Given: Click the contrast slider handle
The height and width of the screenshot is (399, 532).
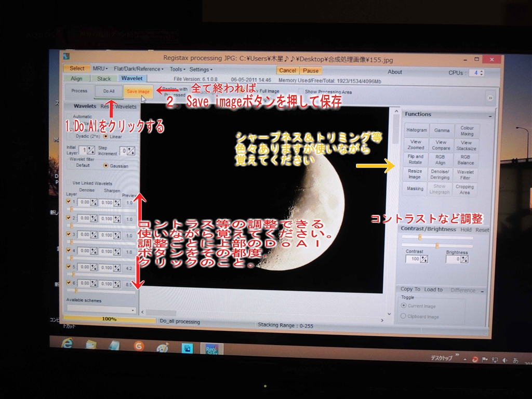Looking at the screenshot, I should pos(420,237).
